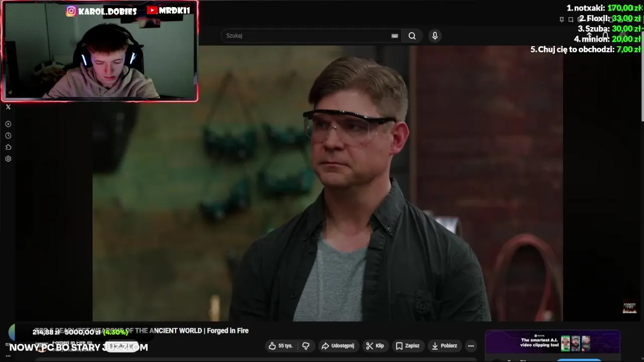This screenshot has height=362, width=644.
Task: Open X (Twitter) icon in browser sidebar
Action: point(8,107)
